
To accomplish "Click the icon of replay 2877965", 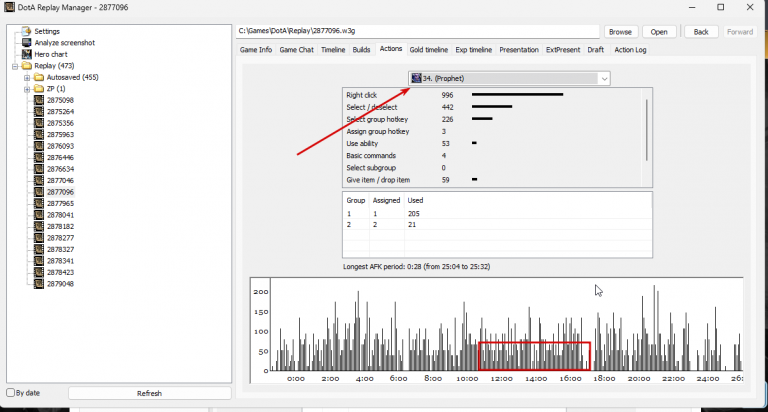I will tap(39, 203).
